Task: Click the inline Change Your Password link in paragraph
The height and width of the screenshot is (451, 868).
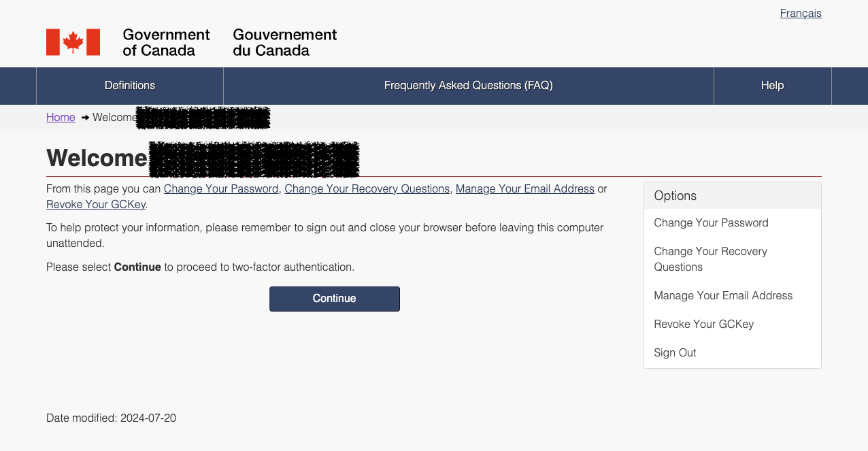Action: click(221, 189)
